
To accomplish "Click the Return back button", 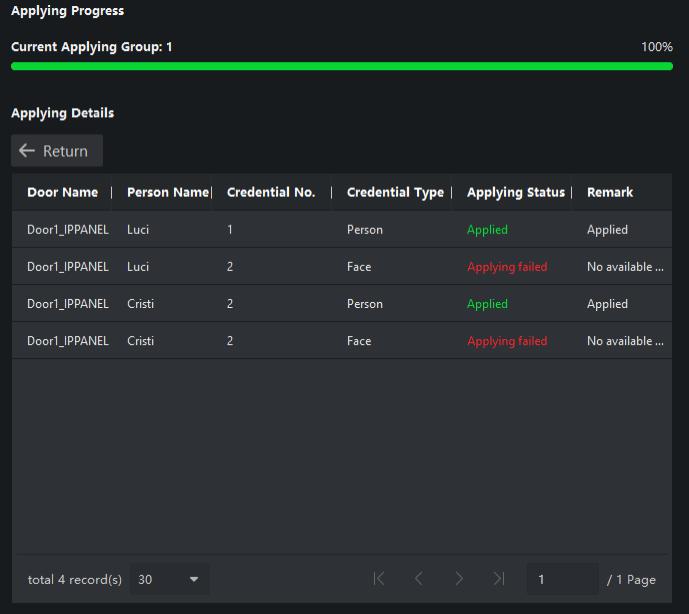I will pyautogui.click(x=56, y=151).
